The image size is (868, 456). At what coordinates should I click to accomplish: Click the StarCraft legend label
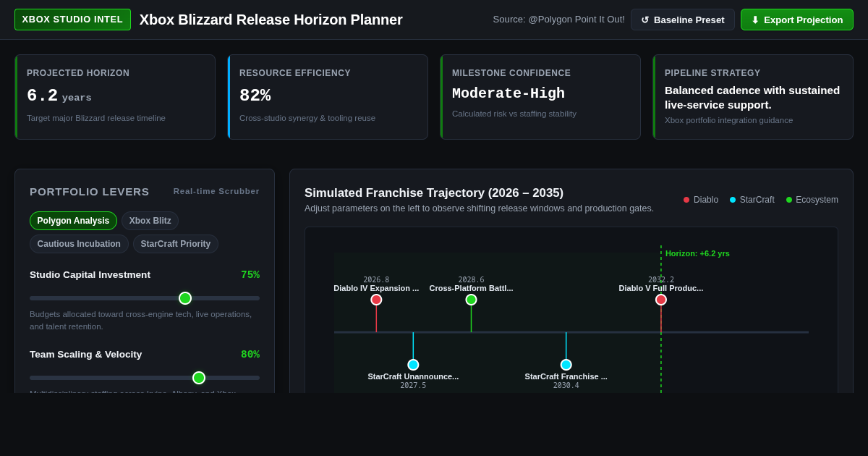[x=757, y=200]
